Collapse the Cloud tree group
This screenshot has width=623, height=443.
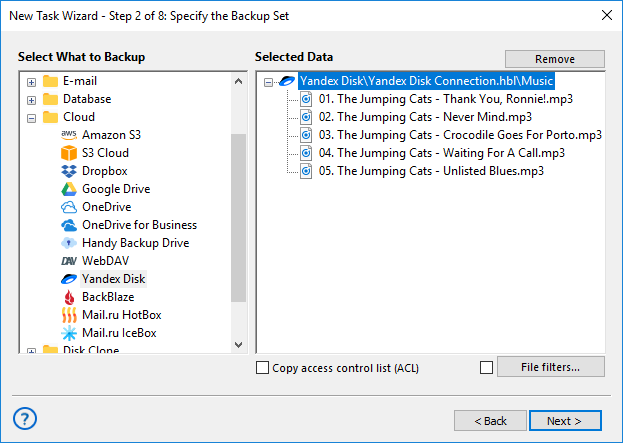tap(32, 118)
